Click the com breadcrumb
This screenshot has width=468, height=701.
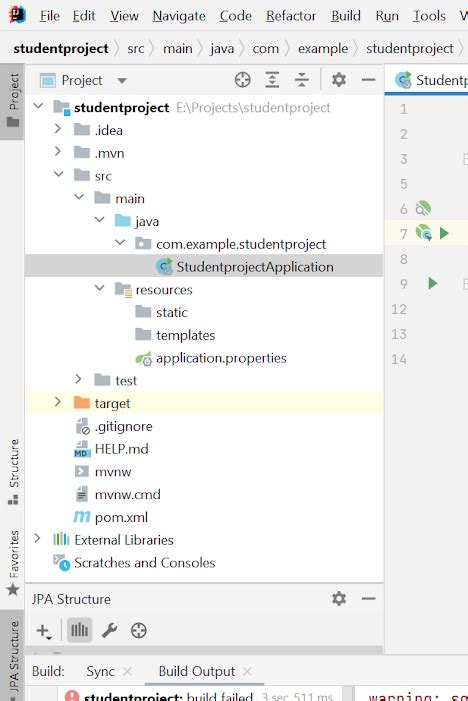[x=266, y=48]
